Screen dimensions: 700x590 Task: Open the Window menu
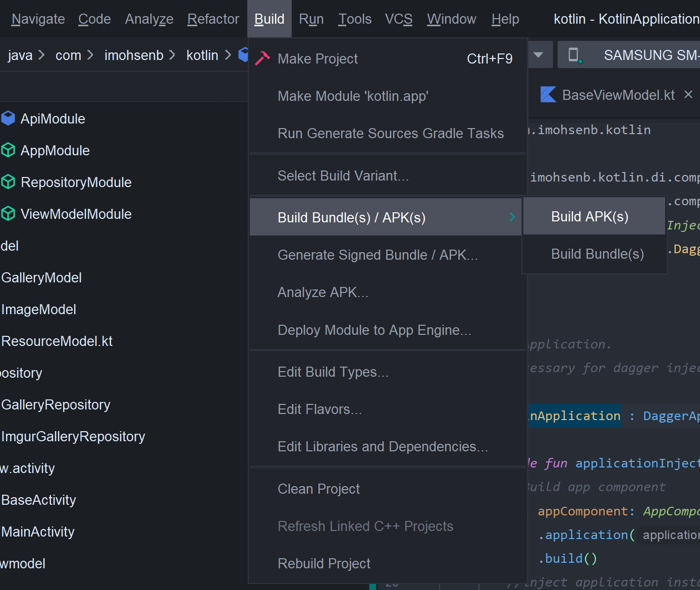(452, 19)
